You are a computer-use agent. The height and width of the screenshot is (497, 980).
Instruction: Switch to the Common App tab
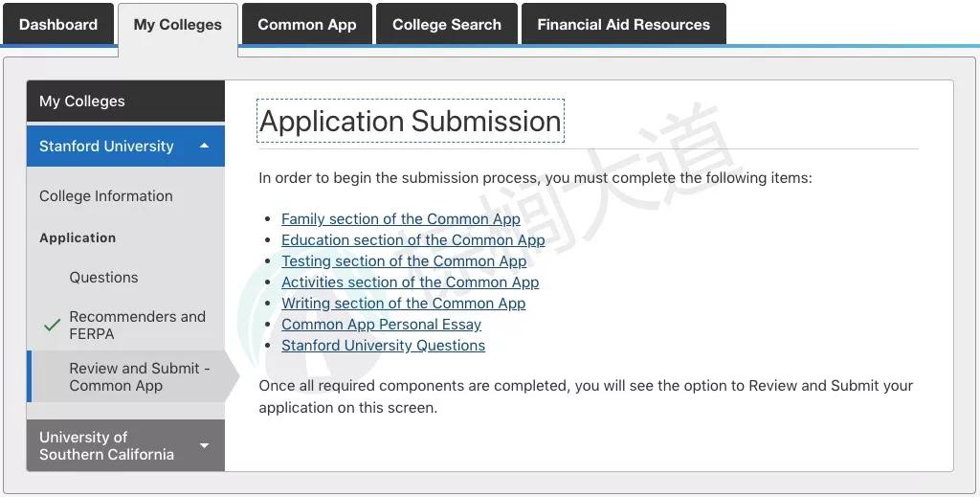point(307,25)
